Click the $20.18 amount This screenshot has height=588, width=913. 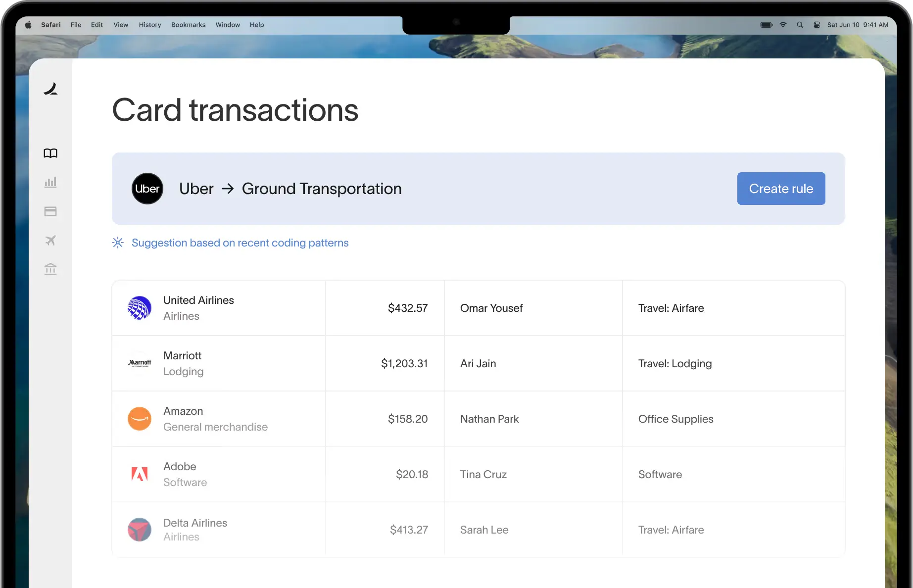tap(412, 474)
